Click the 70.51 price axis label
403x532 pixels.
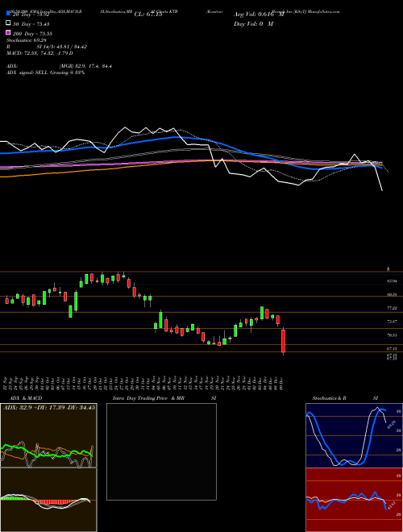point(392,335)
